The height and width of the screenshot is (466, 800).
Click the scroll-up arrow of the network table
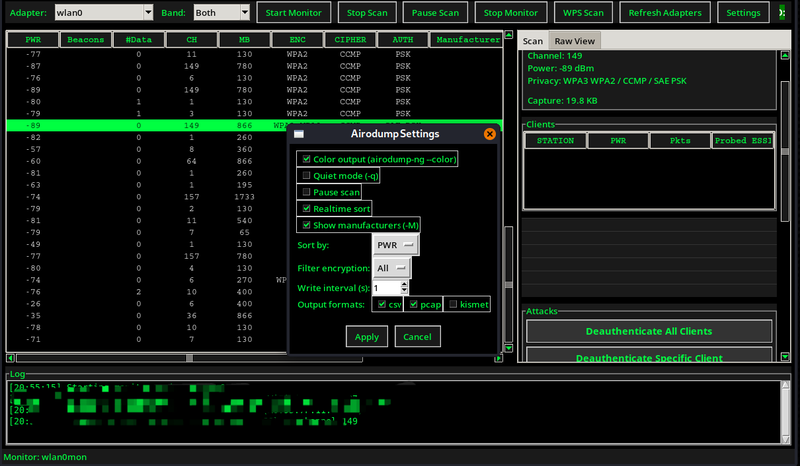click(509, 35)
